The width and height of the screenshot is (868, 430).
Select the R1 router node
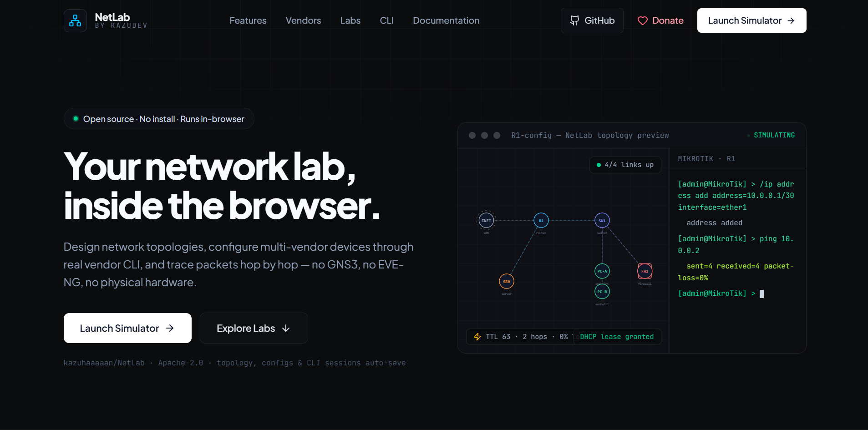pos(541,221)
